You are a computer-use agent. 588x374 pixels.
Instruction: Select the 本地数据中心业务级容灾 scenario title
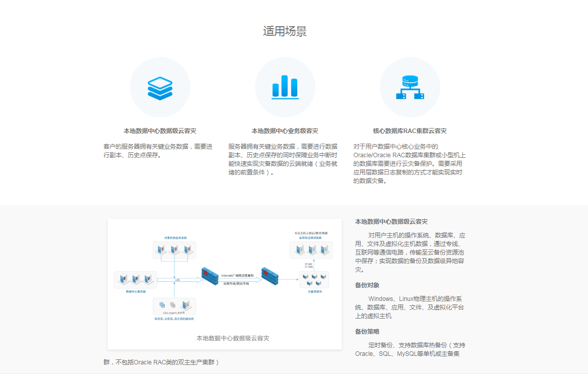285,131
